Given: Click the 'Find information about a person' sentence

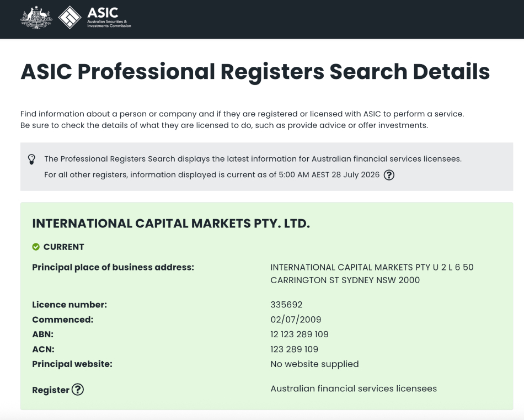Looking at the screenshot, I should click(x=242, y=114).
